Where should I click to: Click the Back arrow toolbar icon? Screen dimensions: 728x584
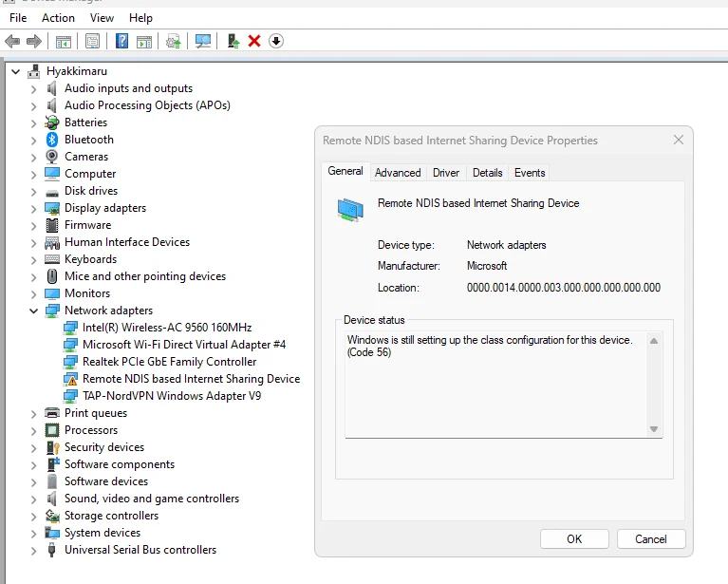[x=12, y=42]
